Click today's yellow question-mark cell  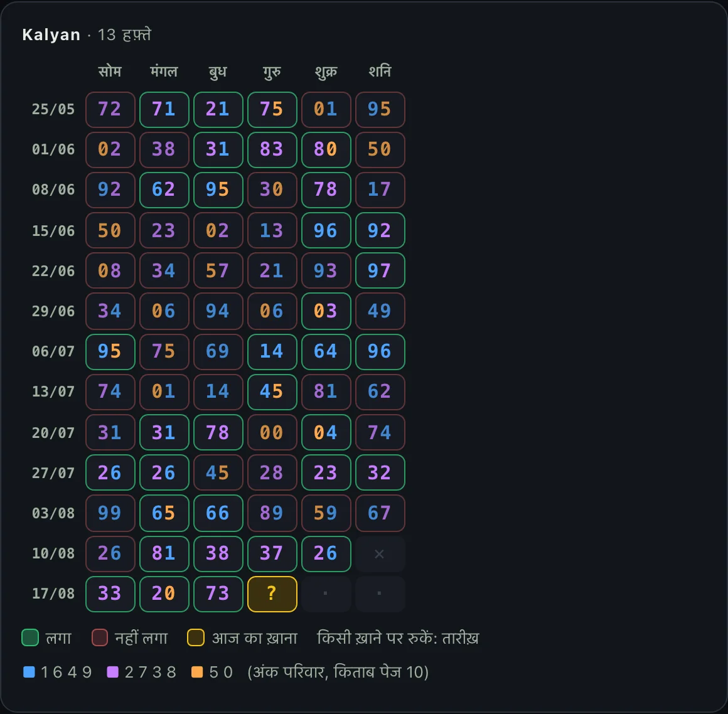(272, 594)
